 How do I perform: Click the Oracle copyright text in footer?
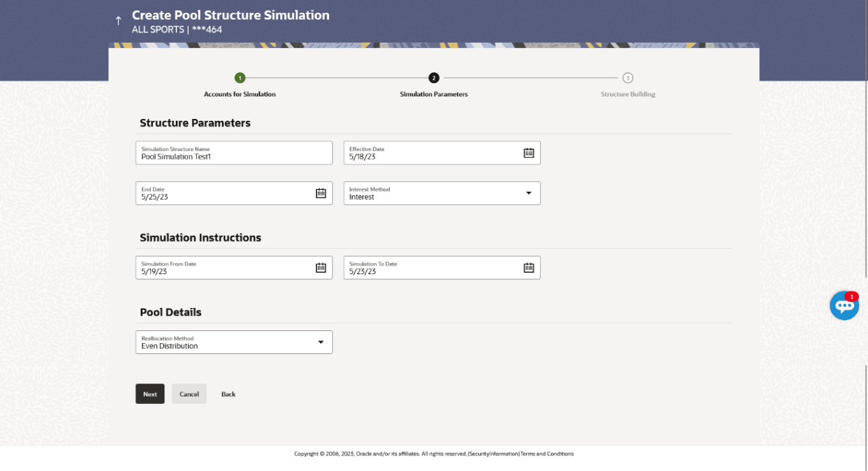[380, 454]
